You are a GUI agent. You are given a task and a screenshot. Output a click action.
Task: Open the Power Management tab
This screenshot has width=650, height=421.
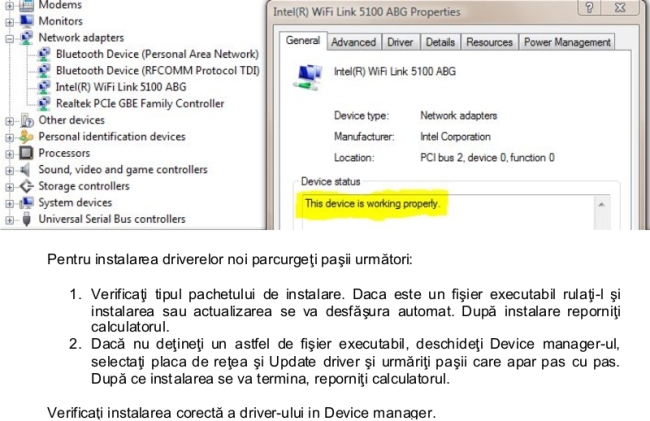pyautogui.click(x=567, y=42)
